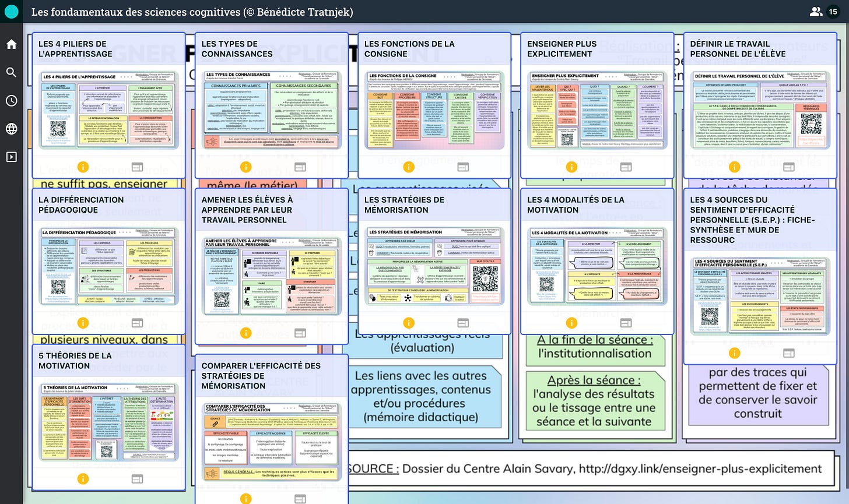This screenshot has height=504, width=849.
Task: Open the Définir le travail personnel thumbnail
Action: click(x=761, y=111)
